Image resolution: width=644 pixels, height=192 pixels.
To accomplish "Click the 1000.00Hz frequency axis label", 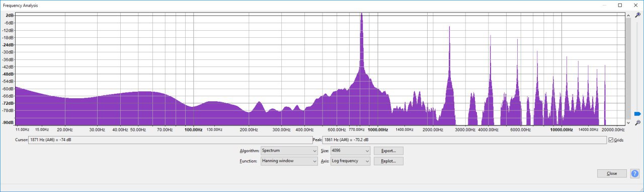I will 377,130.
